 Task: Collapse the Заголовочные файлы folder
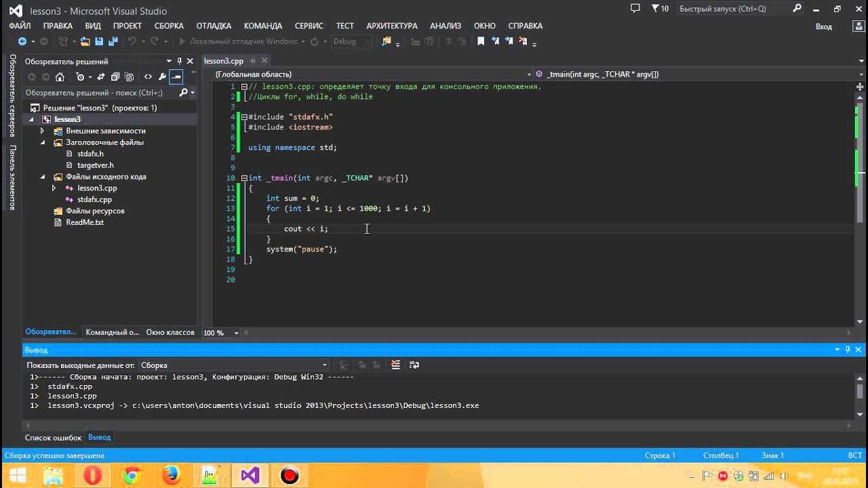point(42,142)
